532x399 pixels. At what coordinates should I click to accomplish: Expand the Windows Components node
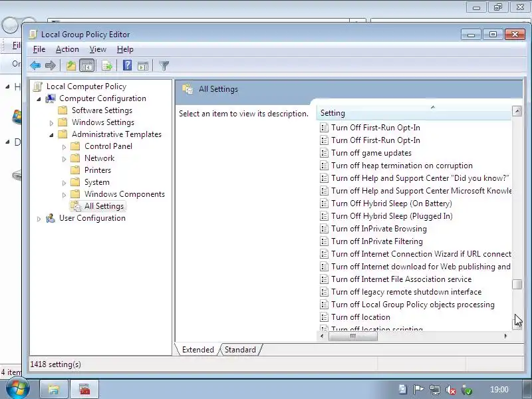64,195
